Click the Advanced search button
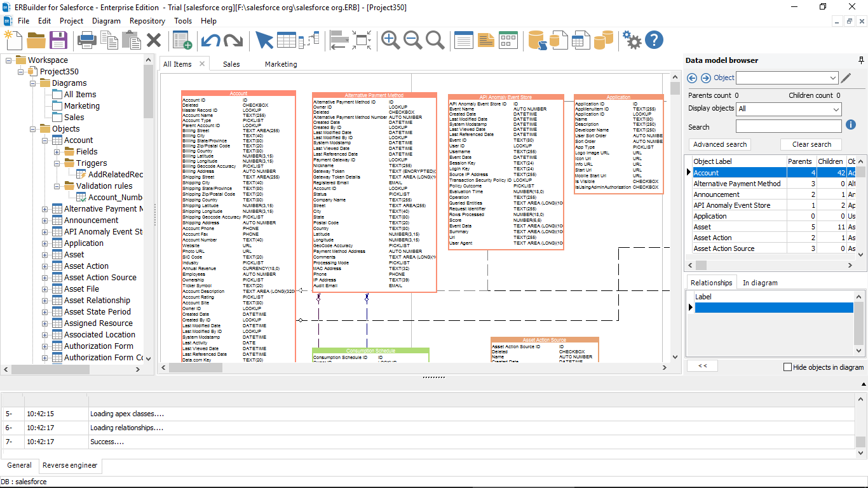 [719, 144]
